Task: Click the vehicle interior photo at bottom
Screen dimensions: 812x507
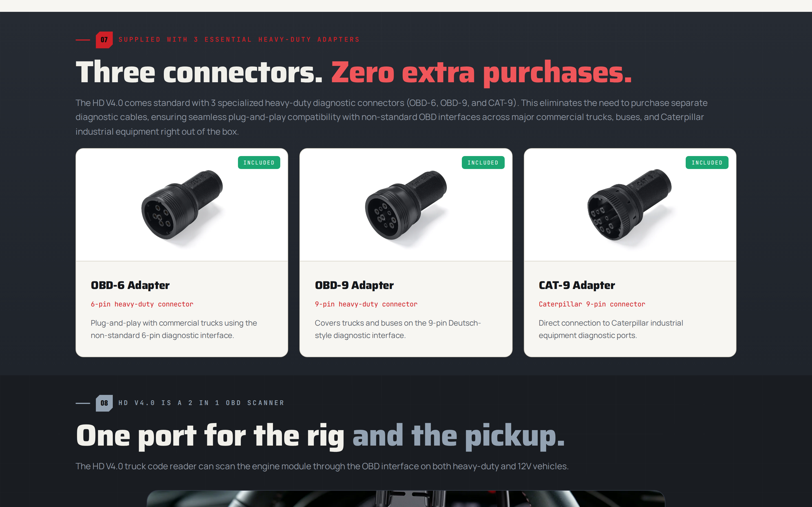Action: pos(406,499)
